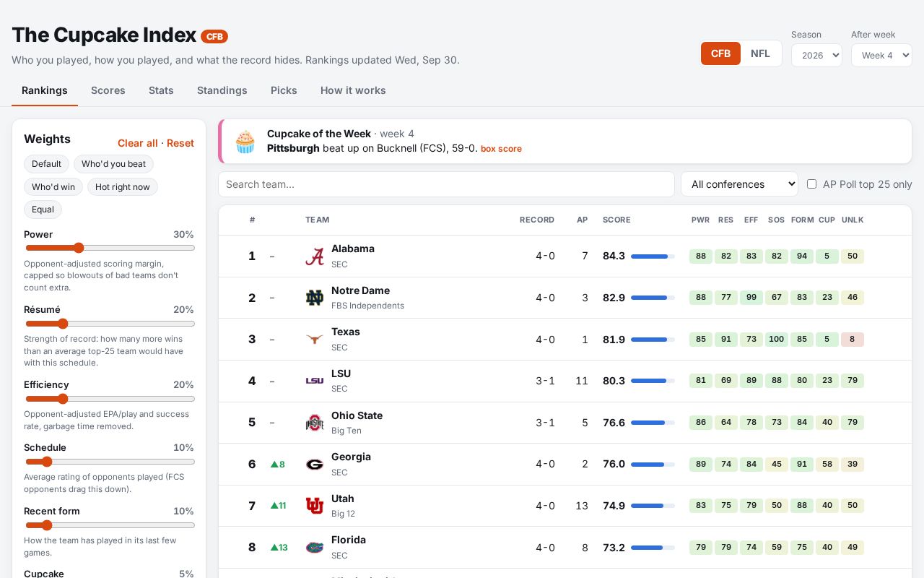The image size is (924, 578).
Task: Apply the Equal weights preset
Action: click(x=43, y=210)
